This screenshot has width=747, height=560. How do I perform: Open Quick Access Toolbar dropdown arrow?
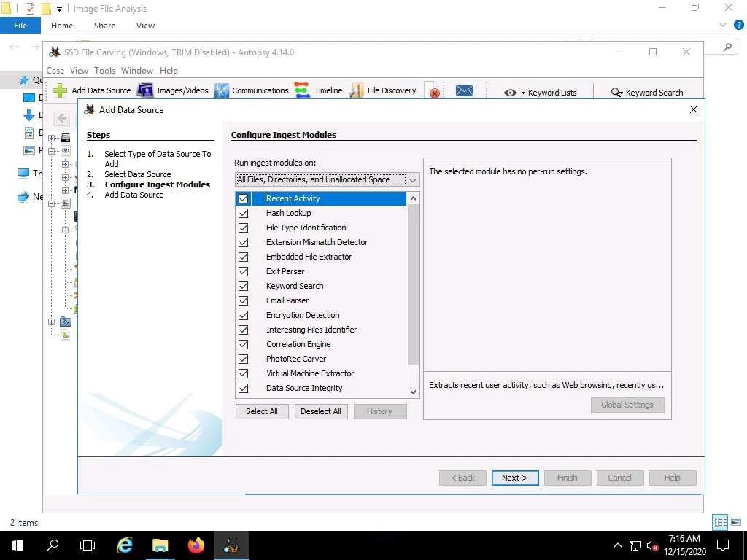point(60,9)
